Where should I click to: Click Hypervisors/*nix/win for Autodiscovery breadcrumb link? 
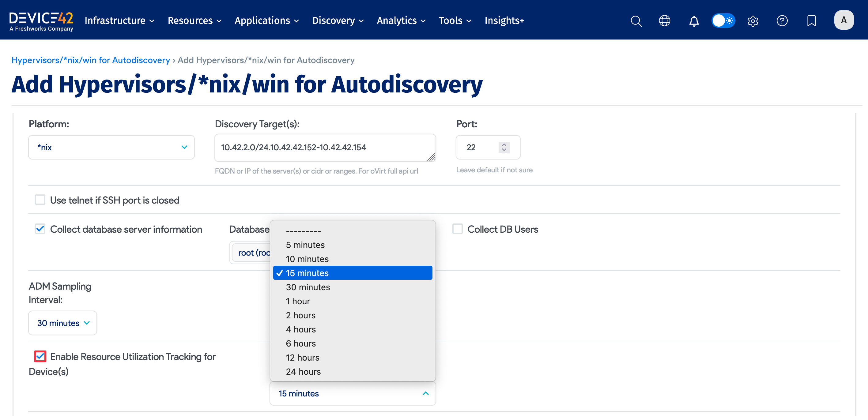coord(91,60)
